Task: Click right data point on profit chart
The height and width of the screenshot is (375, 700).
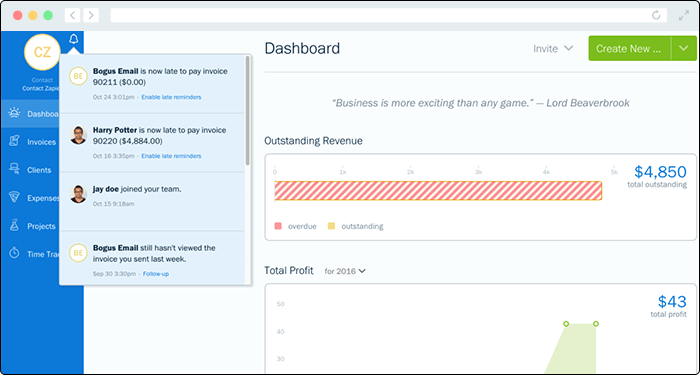Action: tap(596, 323)
